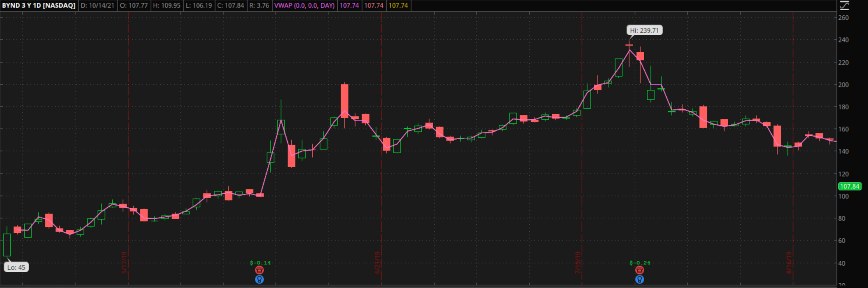Screen dimensions: 868x288
Task: Click the 100 price axis label
Action: [843, 196]
